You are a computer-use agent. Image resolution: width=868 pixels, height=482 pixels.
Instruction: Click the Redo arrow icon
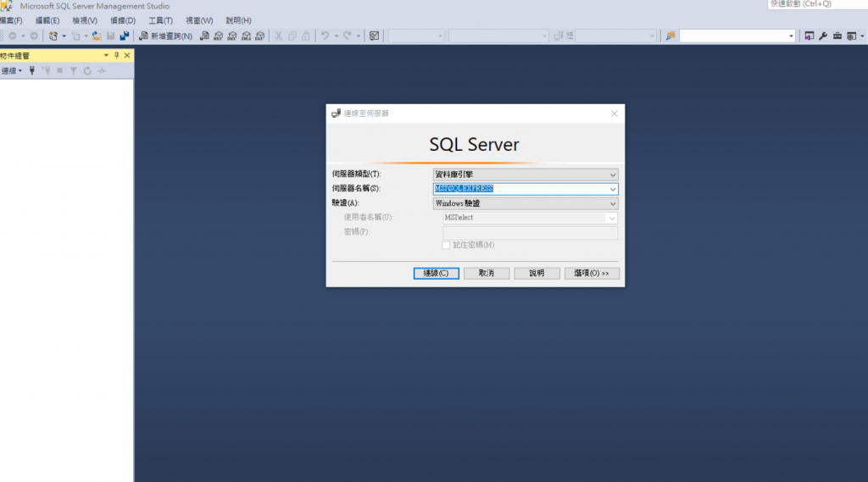(x=347, y=36)
